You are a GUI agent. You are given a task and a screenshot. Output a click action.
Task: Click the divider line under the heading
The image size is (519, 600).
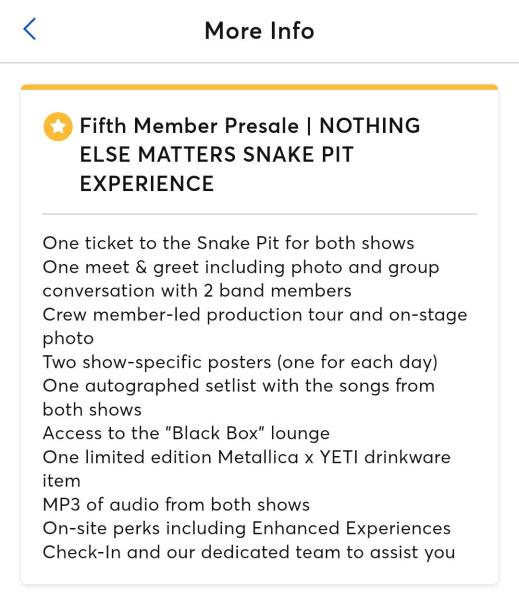point(260,214)
